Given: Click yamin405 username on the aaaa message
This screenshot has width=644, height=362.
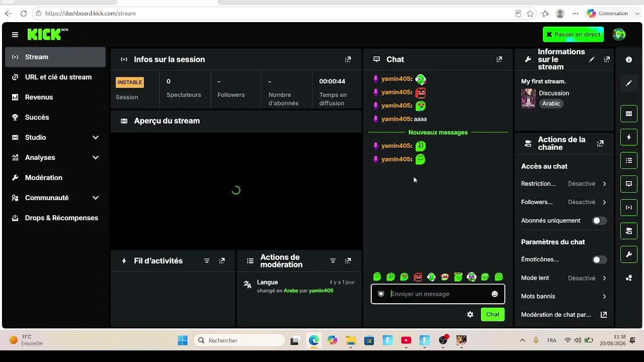Looking at the screenshot, I should [x=396, y=119].
